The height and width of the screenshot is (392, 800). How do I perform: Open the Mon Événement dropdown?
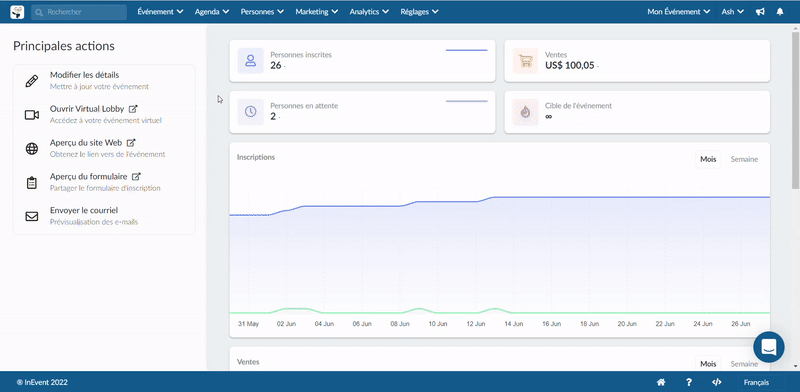pos(679,12)
